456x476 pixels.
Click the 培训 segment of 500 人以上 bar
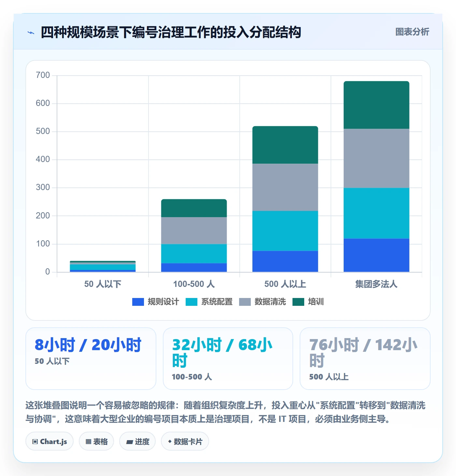pyautogui.click(x=285, y=145)
